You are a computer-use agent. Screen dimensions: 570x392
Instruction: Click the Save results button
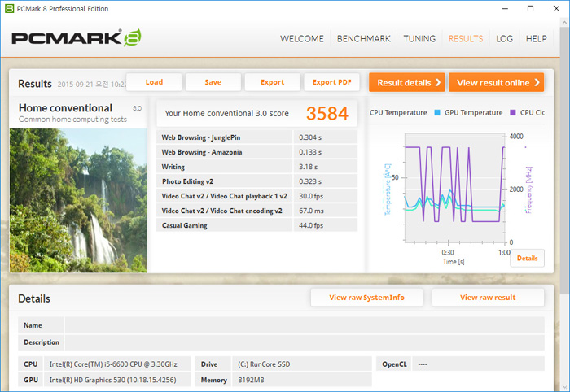213,82
